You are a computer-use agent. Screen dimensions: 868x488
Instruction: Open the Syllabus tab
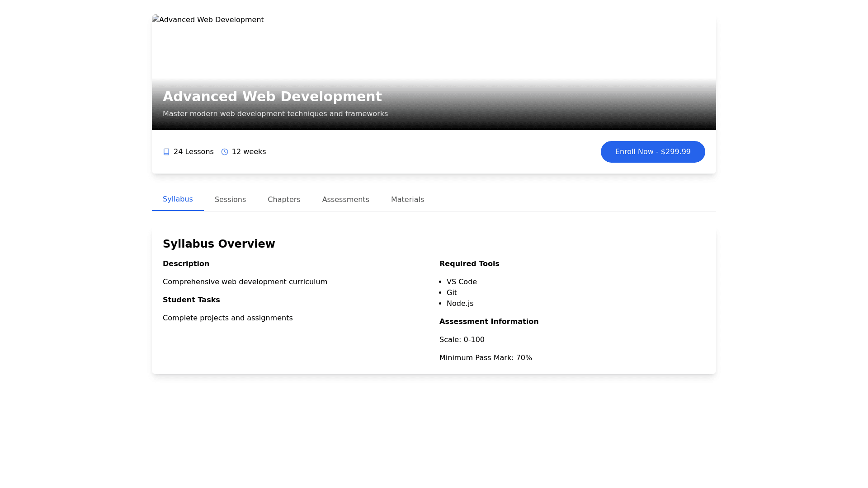[178, 199]
